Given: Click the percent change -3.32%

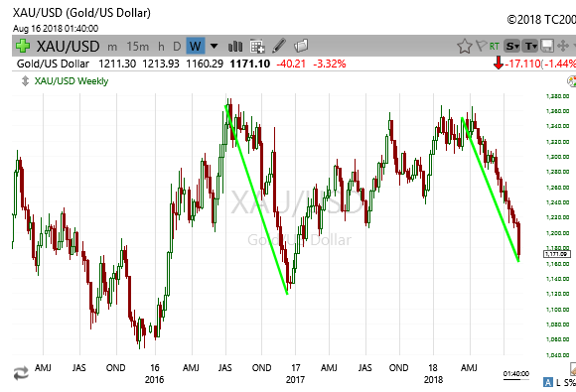Looking at the screenshot, I should [330, 64].
